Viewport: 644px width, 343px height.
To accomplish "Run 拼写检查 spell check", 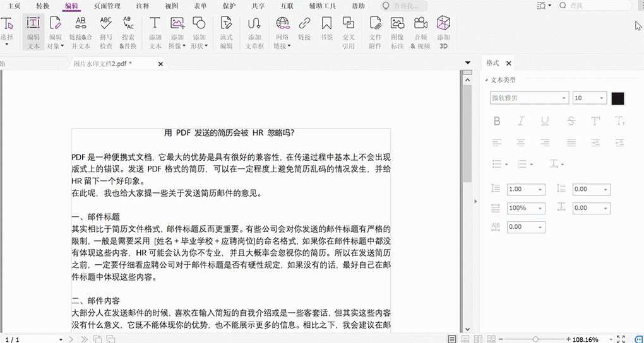I will pyautogui.click(x=106, y=32).
